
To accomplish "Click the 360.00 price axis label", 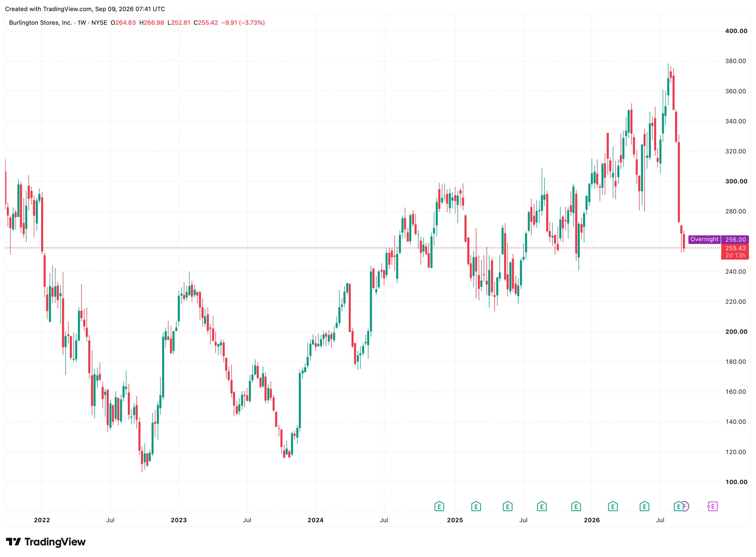I will click(x=735, y=91).
